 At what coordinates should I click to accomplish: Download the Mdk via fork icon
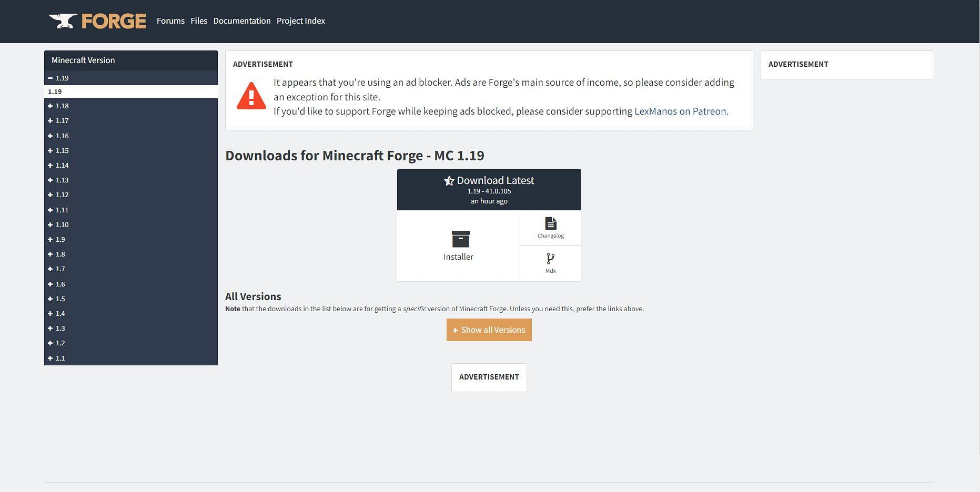pos(551,259)
